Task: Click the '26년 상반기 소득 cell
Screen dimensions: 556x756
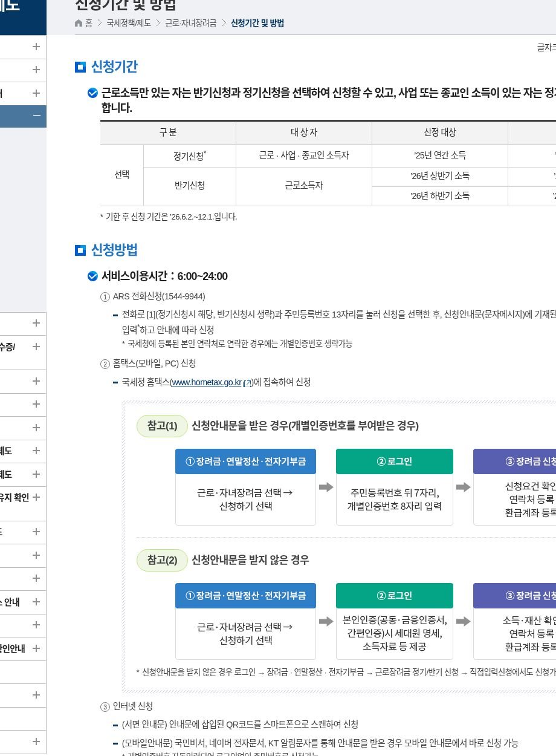Action: pos(440,176)
